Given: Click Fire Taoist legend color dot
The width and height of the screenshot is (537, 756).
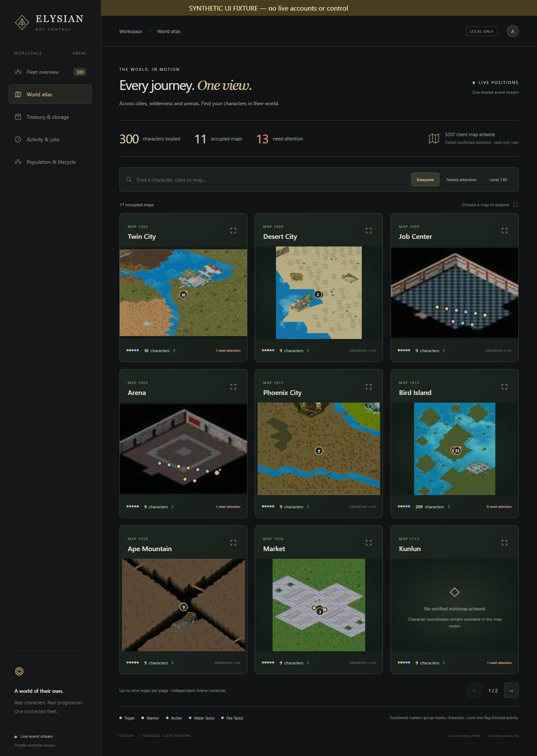Looking at the screenshot, I should pyautogui.click(x=222, y=718).
